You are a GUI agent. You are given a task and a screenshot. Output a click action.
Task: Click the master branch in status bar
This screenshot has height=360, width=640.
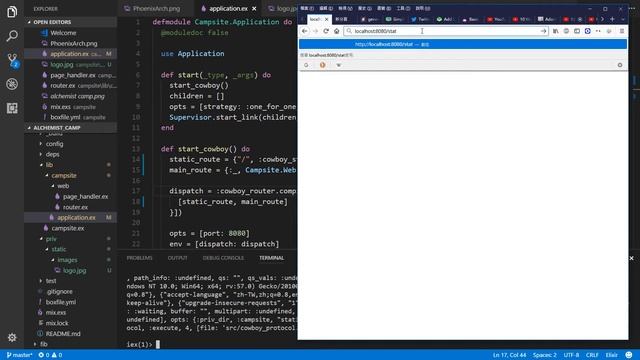coord(19,355)
